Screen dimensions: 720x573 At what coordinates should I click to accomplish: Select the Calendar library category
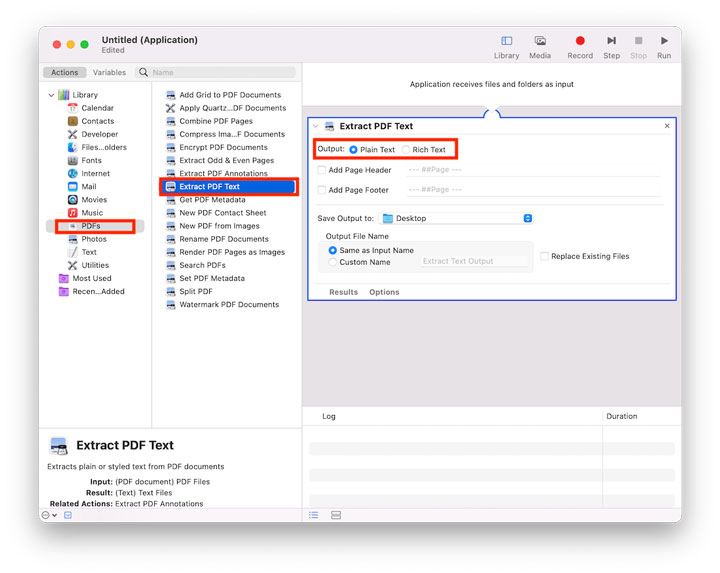(x=97, y=108)
